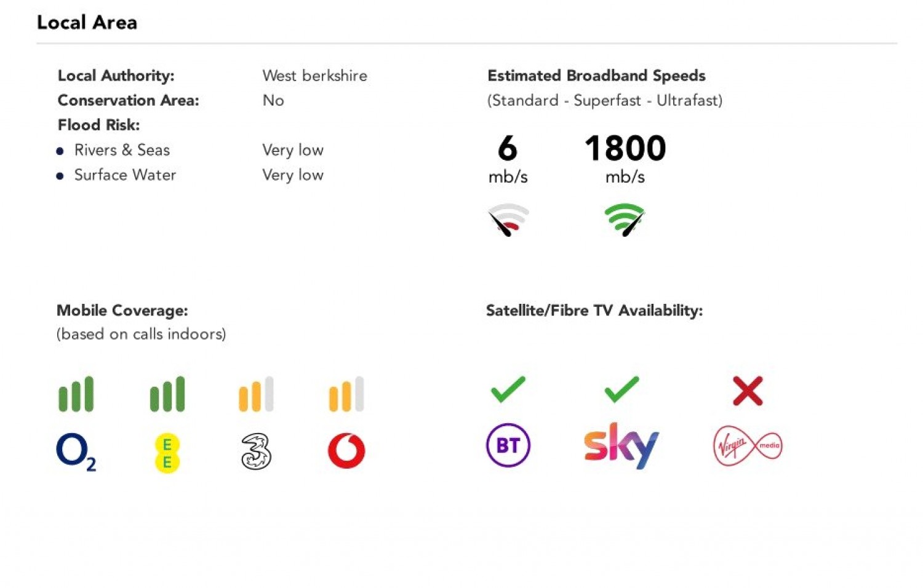Image resolution: width=923 pixels, height=588 pixels.
Task: Click the red slow broadband speed gauge
Action: [508, 220]
